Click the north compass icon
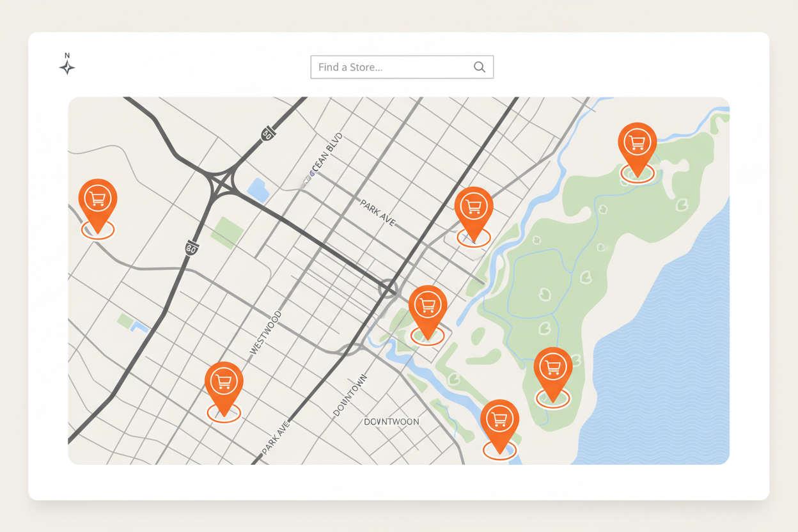 [x=67, y=66]
